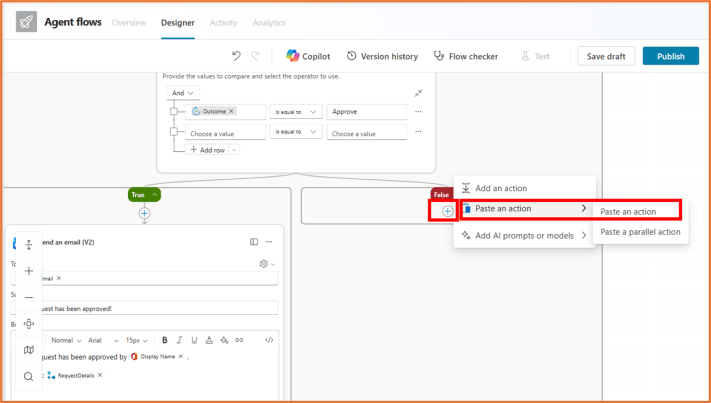Screen dimensions: 711x403
Task: Toggle italic formatting
Action: pos(180,340)
